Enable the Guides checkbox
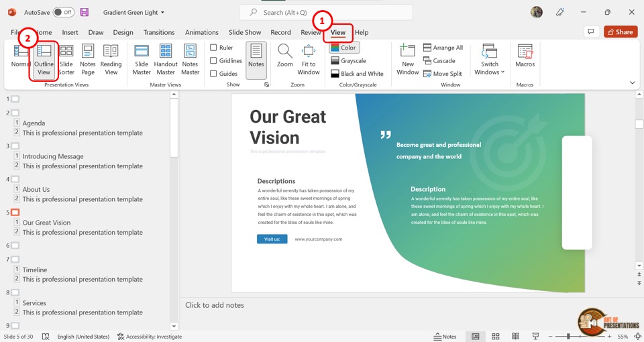The image size is (644, 342). (x=213, y=74)
